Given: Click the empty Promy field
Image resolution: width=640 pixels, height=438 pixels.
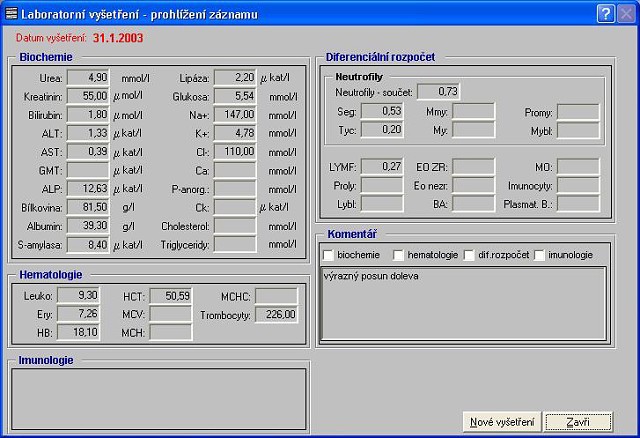Looking at the screenshot, I should click(578, 112).
